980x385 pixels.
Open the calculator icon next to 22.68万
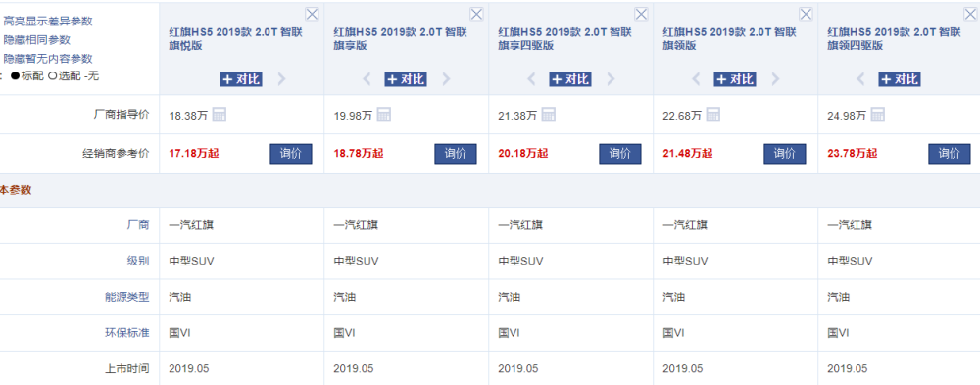(713, 115)
